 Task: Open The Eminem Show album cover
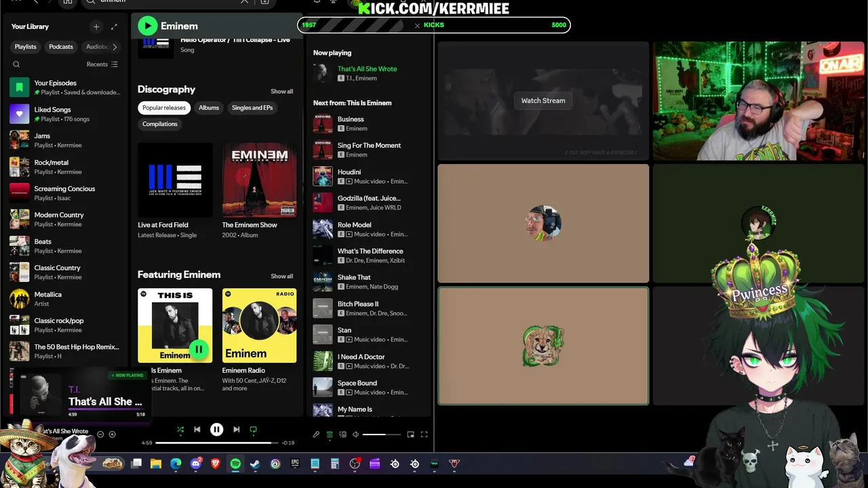tap(259, 180)
